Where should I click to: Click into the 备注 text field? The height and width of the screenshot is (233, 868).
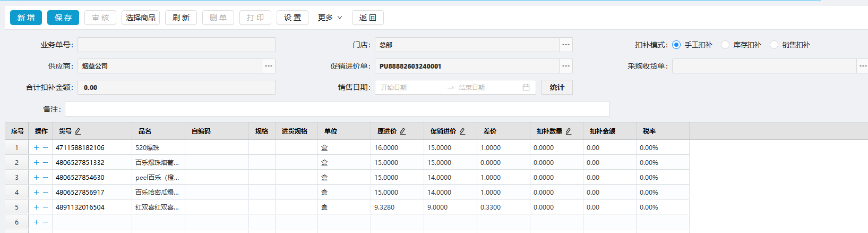337,109
